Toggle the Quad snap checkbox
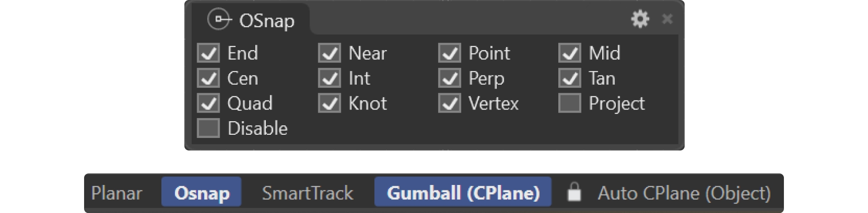The image size is (868, 213). (208, 104)
